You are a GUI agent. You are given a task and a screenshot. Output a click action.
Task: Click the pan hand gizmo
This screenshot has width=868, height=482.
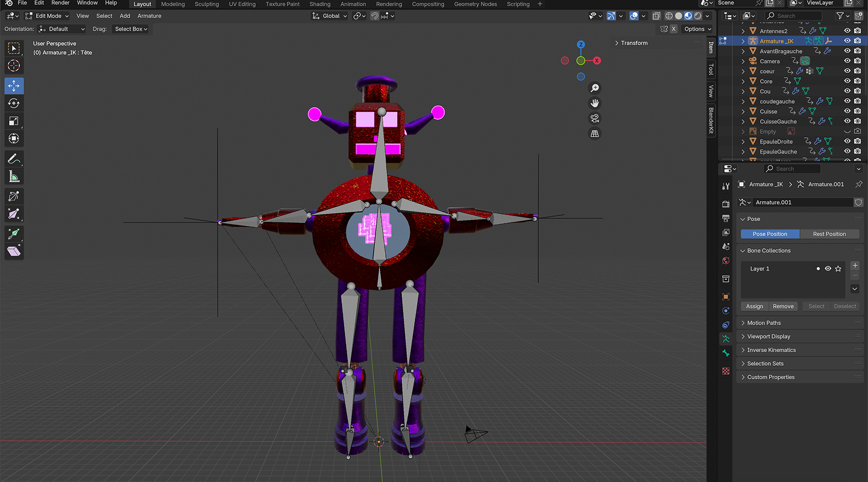pos(595,103)
